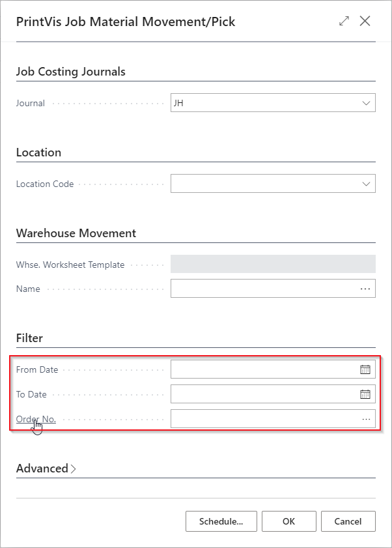Click the Schedule... button
The height and width of the screenshot is (548, 392).
click(221, 521)
